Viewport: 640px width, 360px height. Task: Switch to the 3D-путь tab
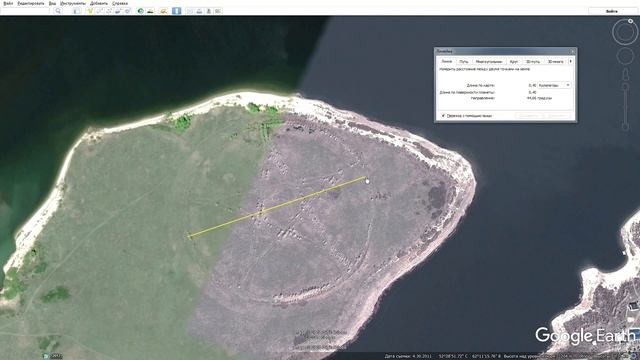point(533,61)
